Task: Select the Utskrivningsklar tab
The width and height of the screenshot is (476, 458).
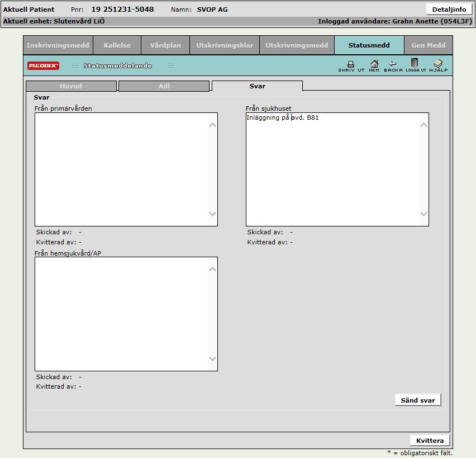Action: (x=225, y=45)
